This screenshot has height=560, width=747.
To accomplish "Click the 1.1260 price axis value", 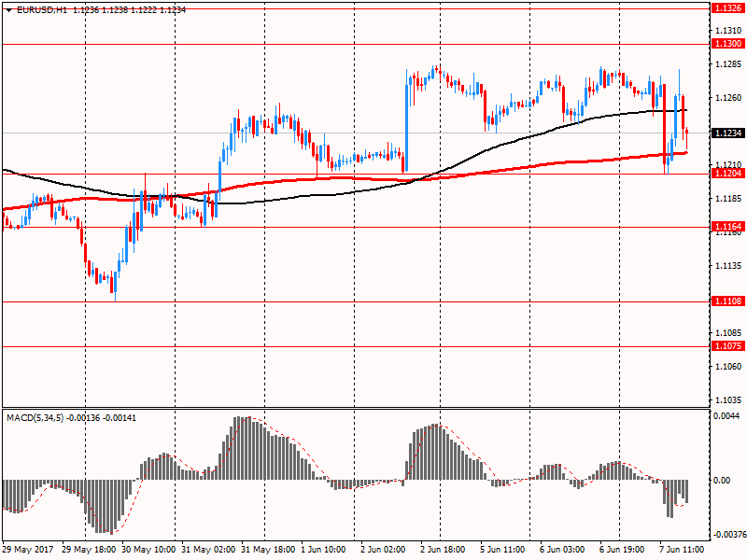I will (x=728, y=98).
